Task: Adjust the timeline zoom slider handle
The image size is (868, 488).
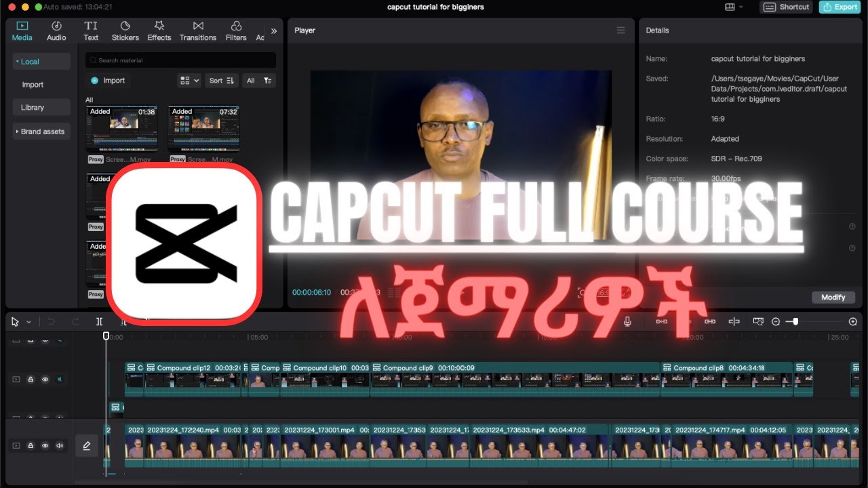Action: [x=795, y=322]
